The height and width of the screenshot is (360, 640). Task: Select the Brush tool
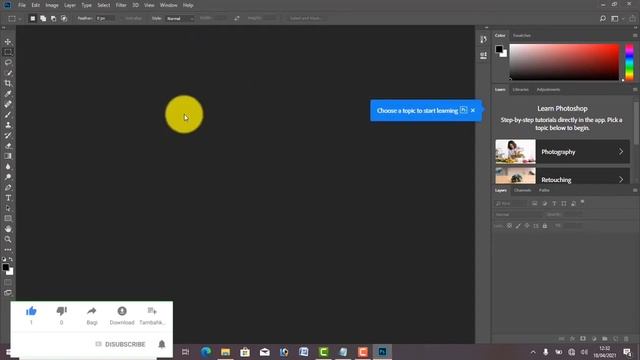(8, 115)
